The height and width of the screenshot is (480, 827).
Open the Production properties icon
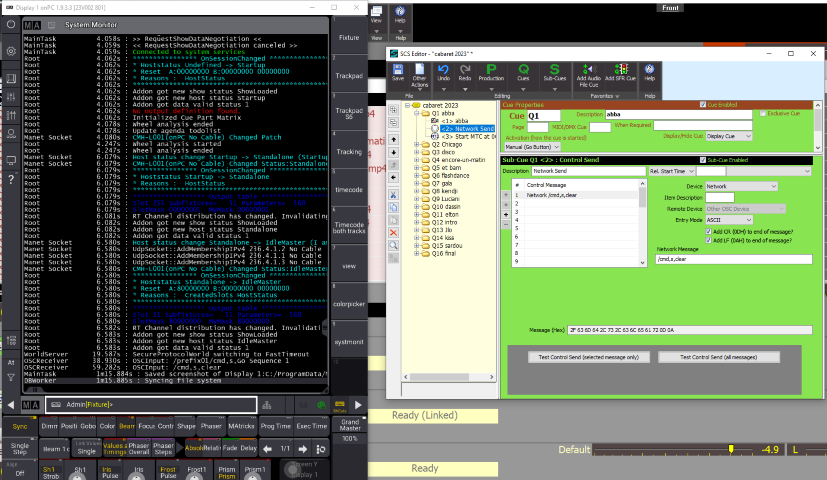coord(491,71)
